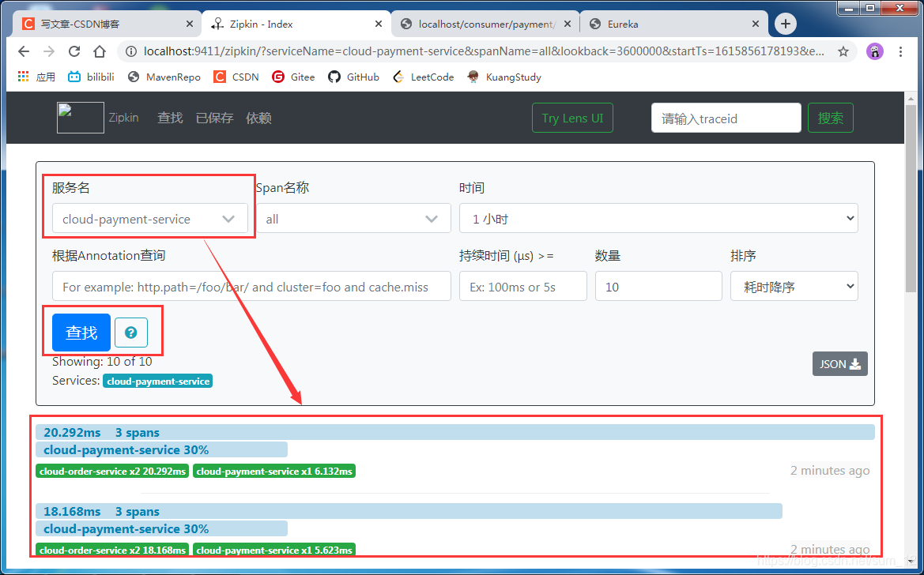
Task: Close the Eureka tab
Action: [x=756, y=24]
